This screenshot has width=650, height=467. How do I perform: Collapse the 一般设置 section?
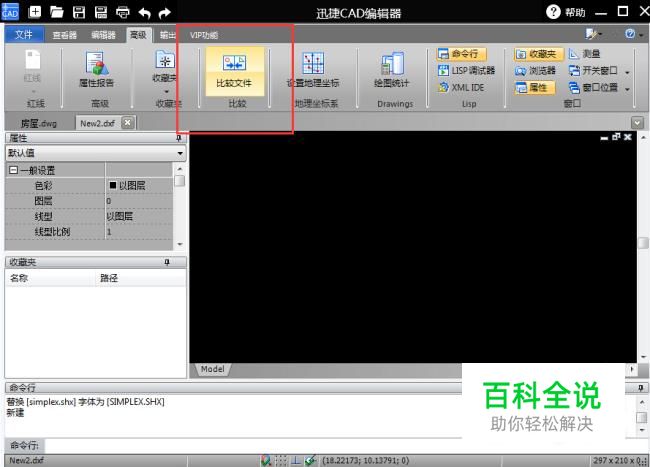[x=13, y=170]
